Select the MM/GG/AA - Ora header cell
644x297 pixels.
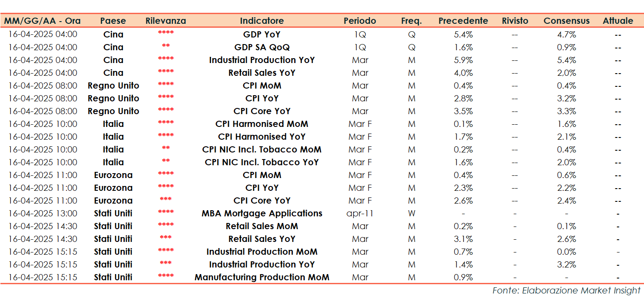coord(42,21)
